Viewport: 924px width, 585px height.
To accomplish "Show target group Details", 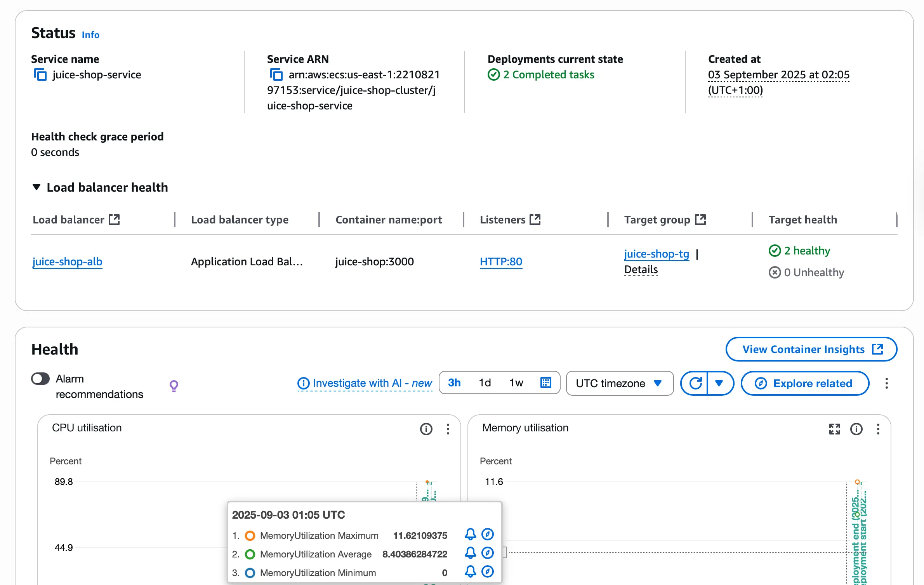I will 641,269.
